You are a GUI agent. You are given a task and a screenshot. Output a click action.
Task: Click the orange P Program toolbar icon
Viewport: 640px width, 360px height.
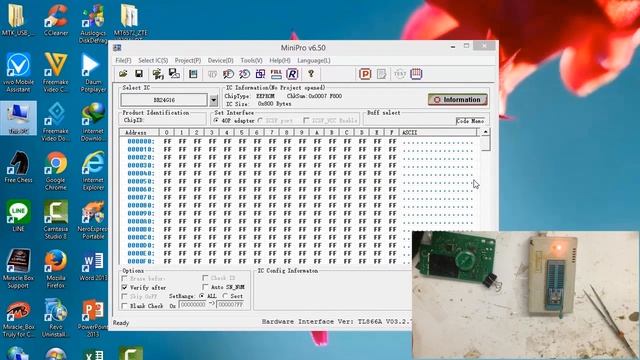click(365, 74)
